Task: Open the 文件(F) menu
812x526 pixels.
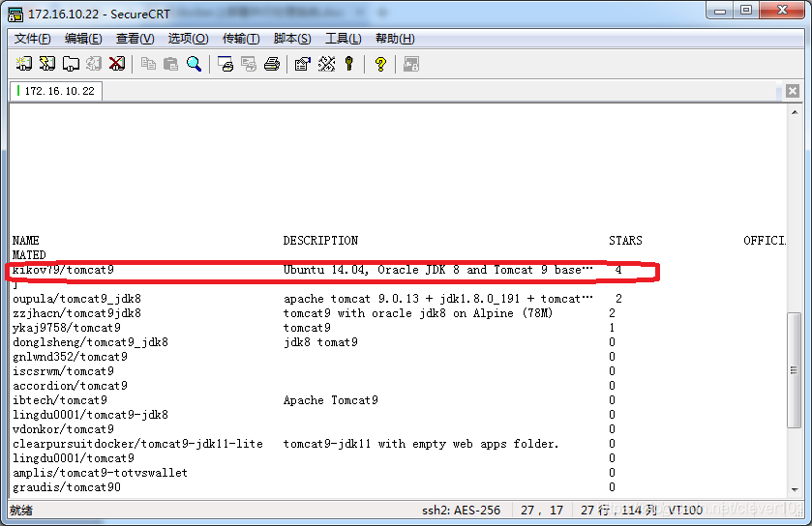Action: tap(33, 39)
